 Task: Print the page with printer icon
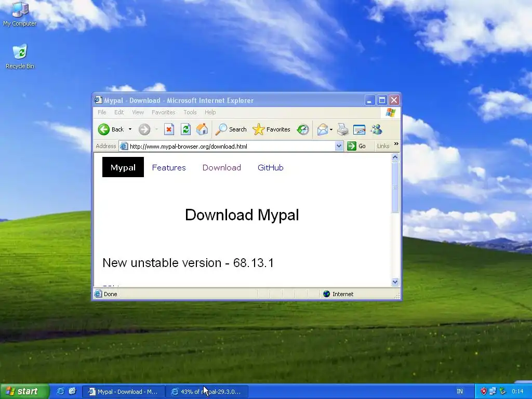click(343, 129)
